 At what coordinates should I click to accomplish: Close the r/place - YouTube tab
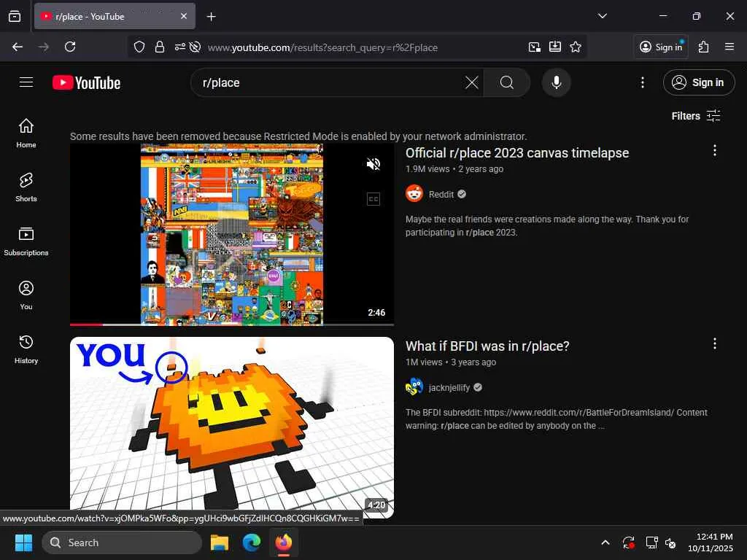pos(184,16)
